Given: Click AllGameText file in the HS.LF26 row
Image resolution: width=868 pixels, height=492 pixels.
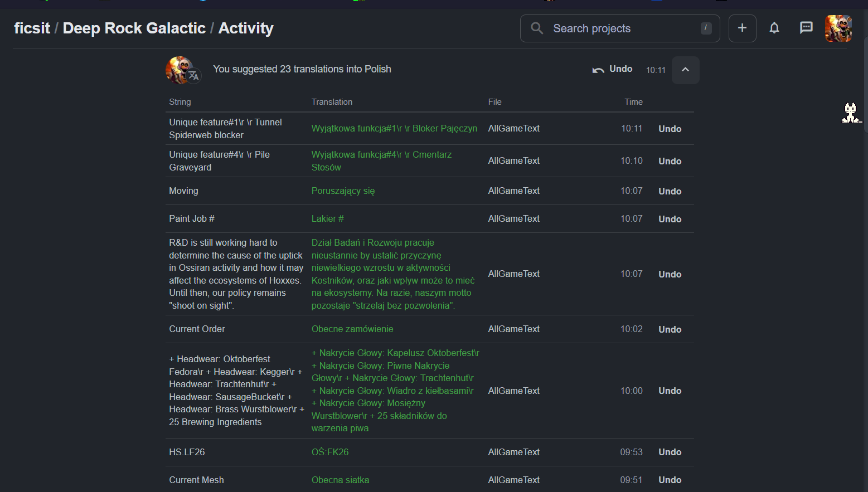Looking at the screenshot, I should (513, 452).
